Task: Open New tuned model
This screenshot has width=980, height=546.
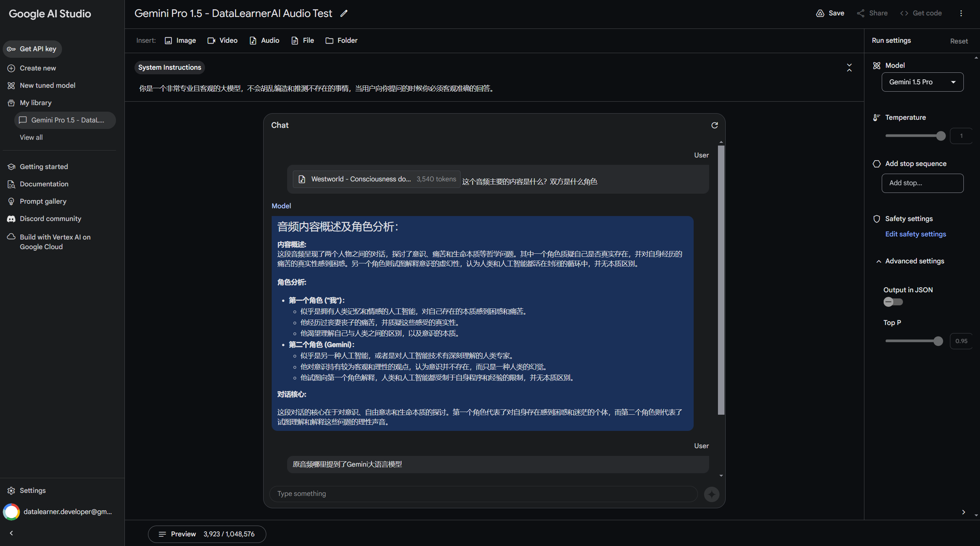Action: (41, 85)
